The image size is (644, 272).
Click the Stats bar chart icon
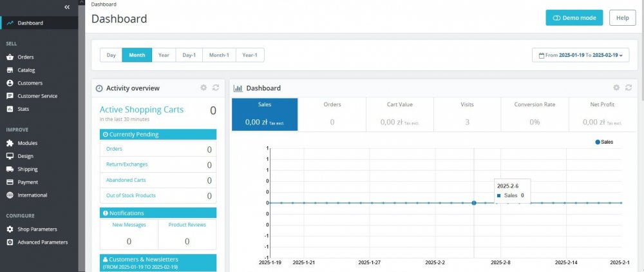coord(10,109)
